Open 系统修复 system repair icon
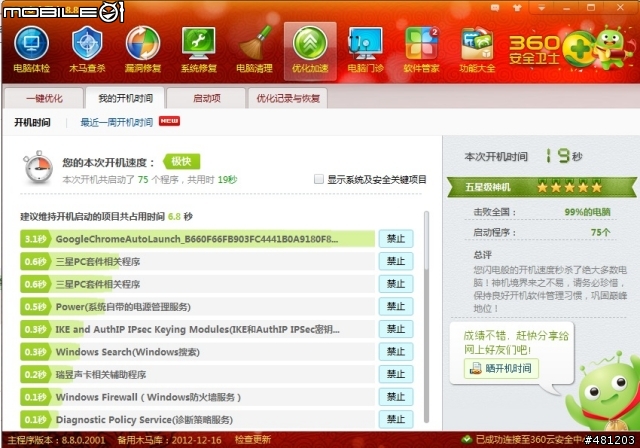This screenshot has width=640, height=448. tap(199, 50)
